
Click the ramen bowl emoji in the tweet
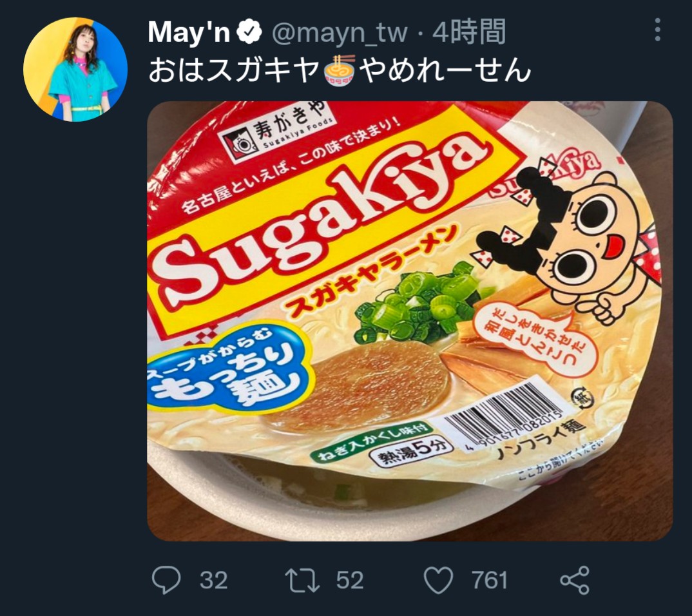pyautogui.click(x=340, y=71)
